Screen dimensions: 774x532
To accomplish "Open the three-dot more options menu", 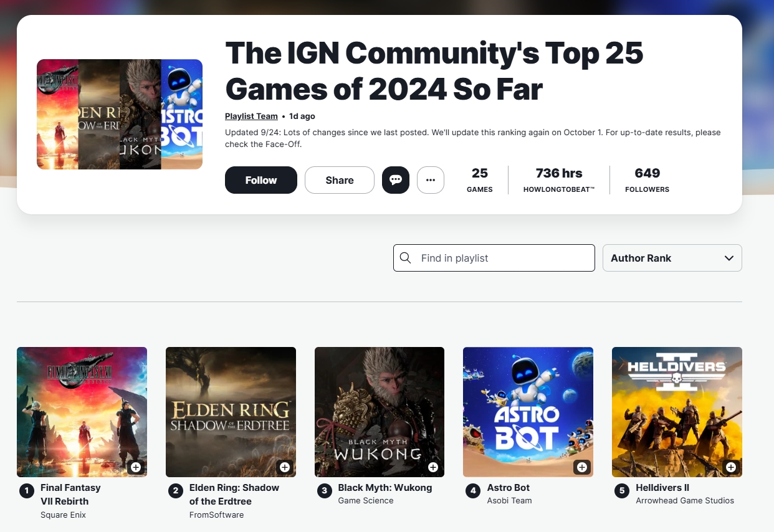I will pyautogui.click(x=431, y=180).
